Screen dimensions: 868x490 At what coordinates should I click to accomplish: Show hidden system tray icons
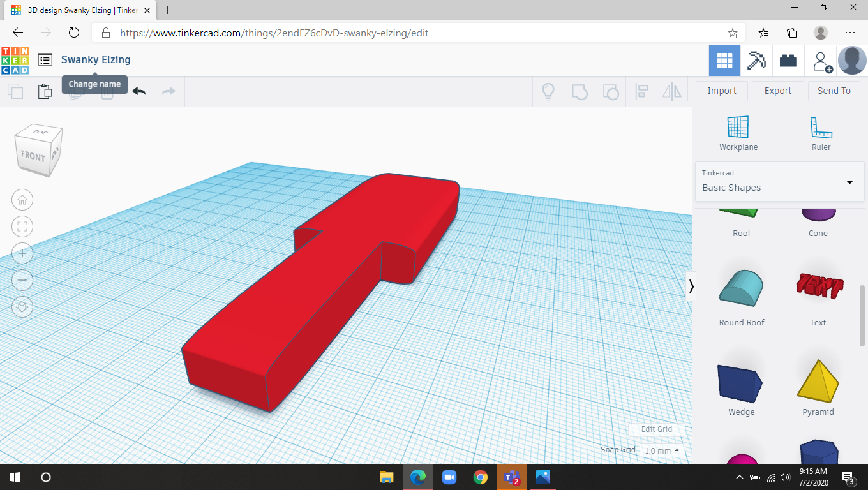740,477
